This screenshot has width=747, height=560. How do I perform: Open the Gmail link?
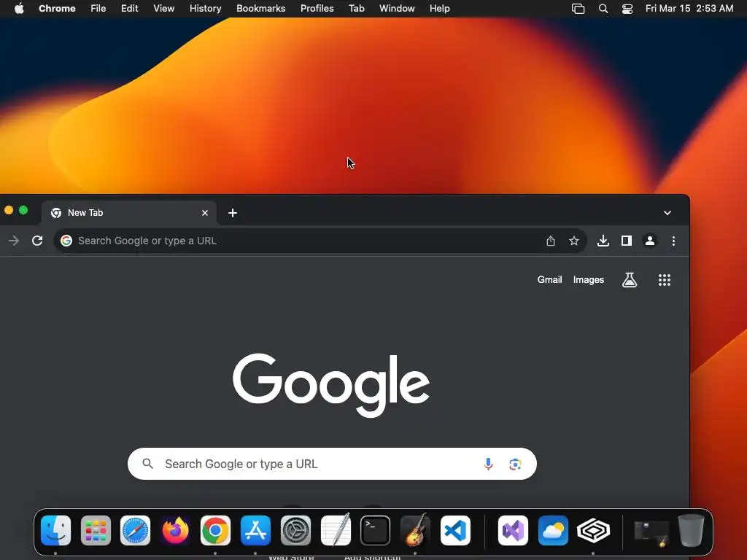550,280
